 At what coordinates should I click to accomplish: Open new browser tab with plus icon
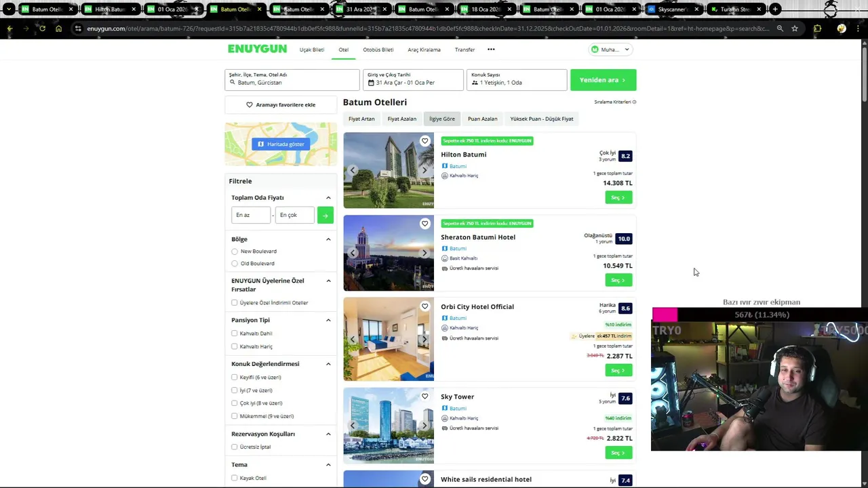[x=775, y=9]
